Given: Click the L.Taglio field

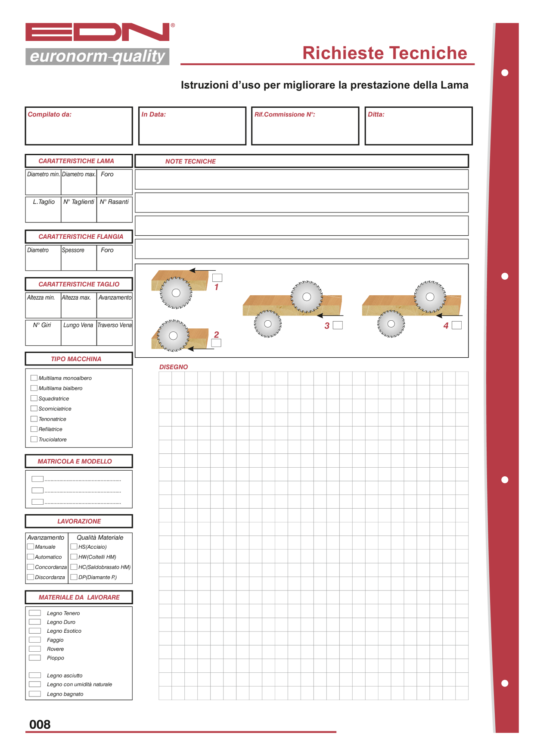Looking at the screenshot, I should tap(43, 210).
